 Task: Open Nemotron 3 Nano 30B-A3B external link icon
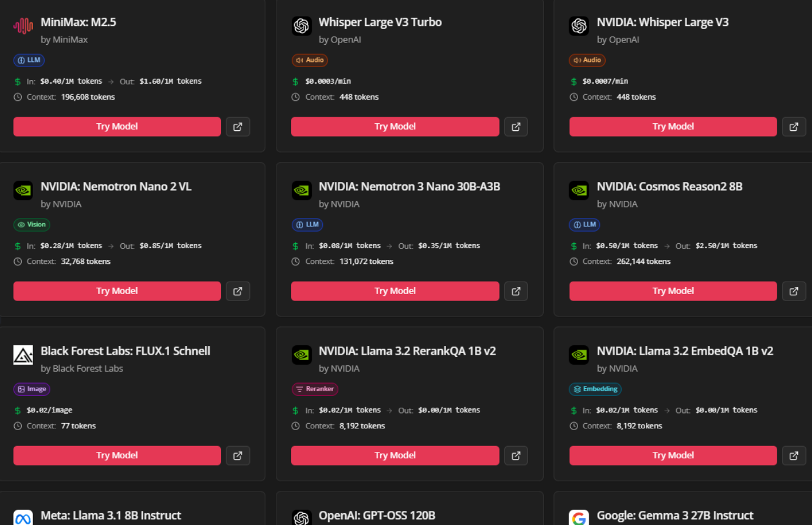[516, 291]
